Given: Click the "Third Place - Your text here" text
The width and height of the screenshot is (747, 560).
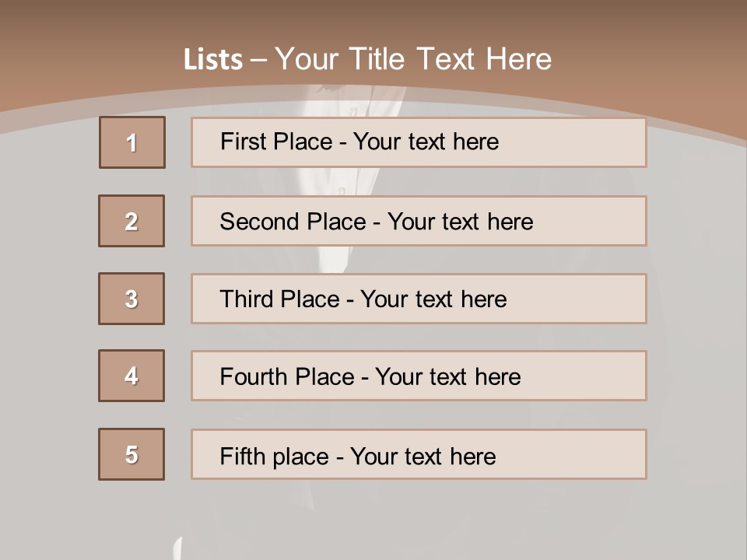Looking at the screenshot, I should coord(363,299).
